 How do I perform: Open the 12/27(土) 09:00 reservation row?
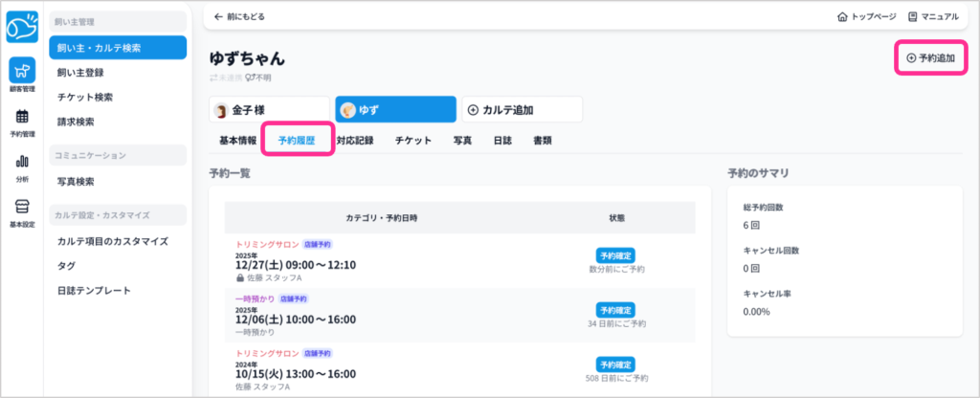[x=296, y=265]
